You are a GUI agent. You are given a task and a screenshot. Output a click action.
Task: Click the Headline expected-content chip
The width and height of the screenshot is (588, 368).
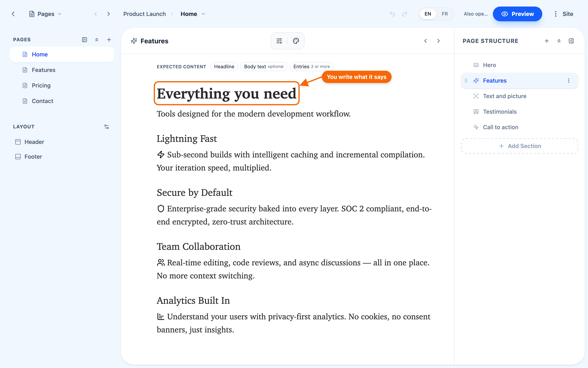[224, 66]
